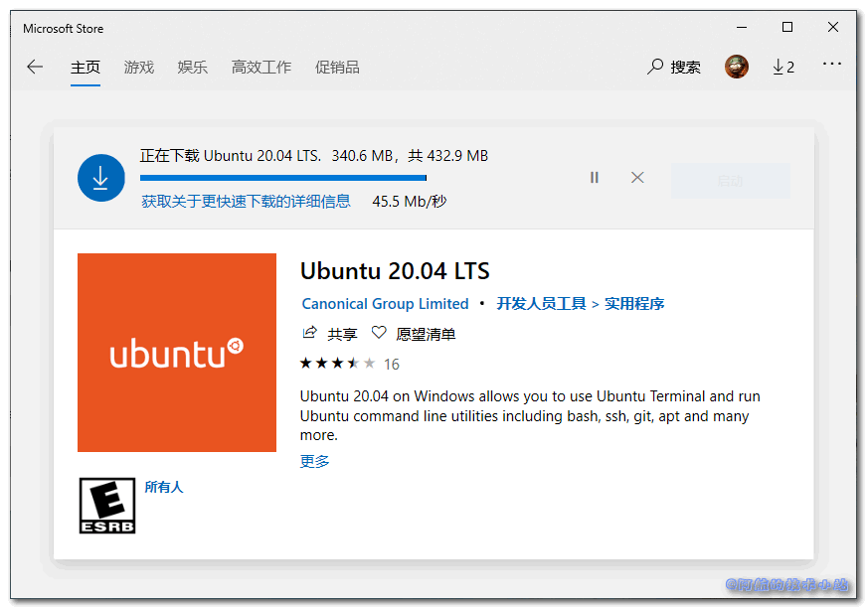Click the download progress bar

283,178
